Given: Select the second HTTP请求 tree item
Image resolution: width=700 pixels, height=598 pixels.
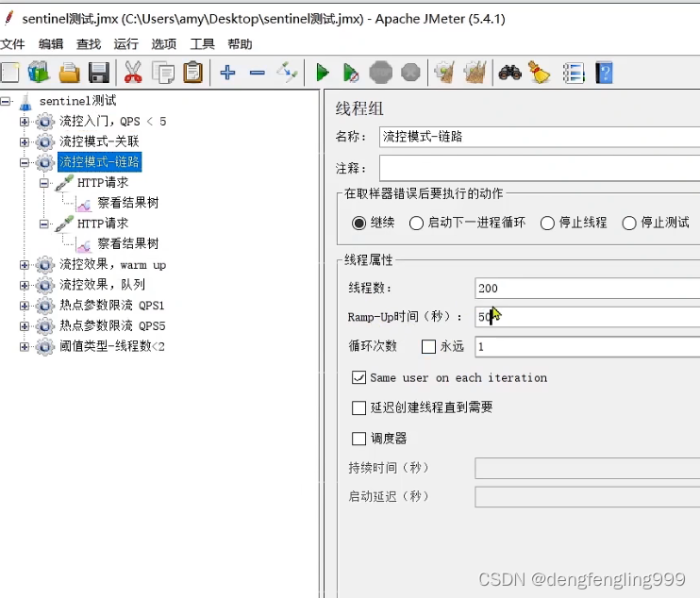Looking at the screenshot, I should point(103,224).
